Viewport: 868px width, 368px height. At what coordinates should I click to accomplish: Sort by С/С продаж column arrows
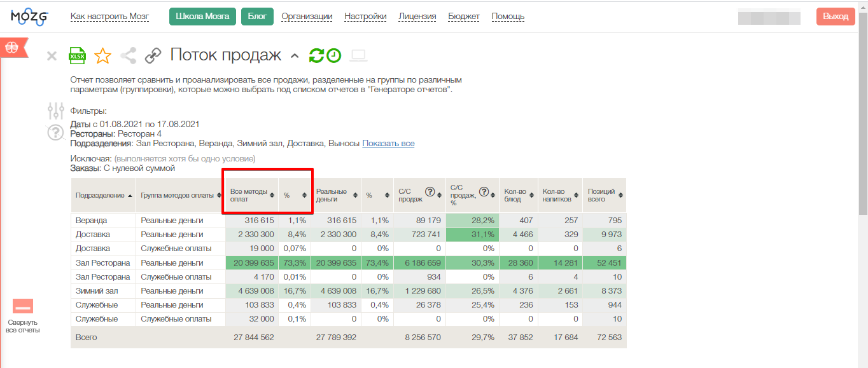(x=440, y=196)
